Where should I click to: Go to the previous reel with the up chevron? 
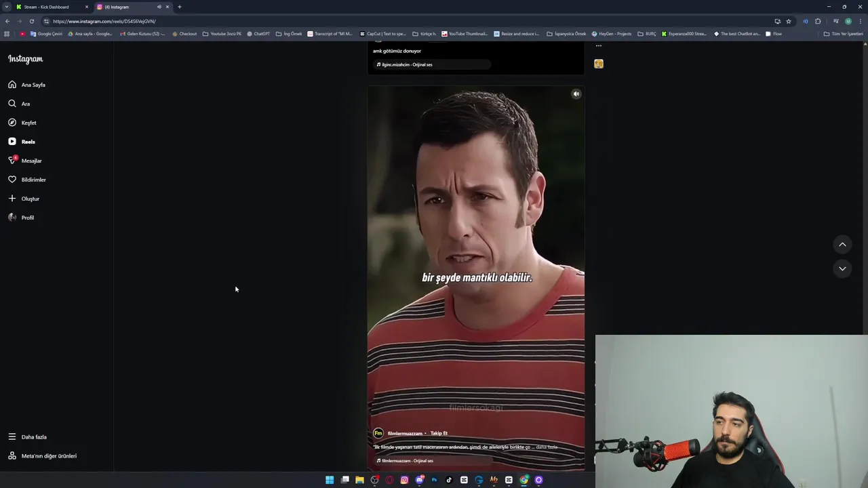(842, 245)
